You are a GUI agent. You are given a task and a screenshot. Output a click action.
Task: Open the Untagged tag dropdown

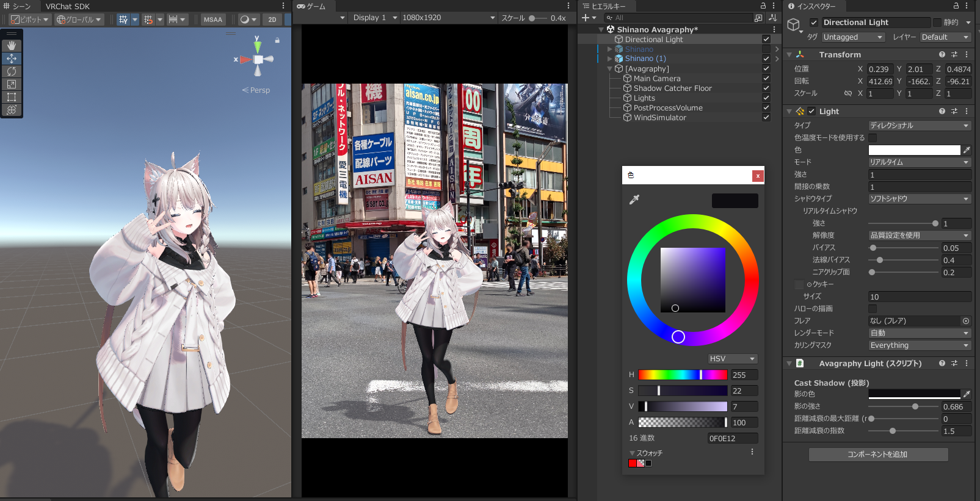pos(853,37)
